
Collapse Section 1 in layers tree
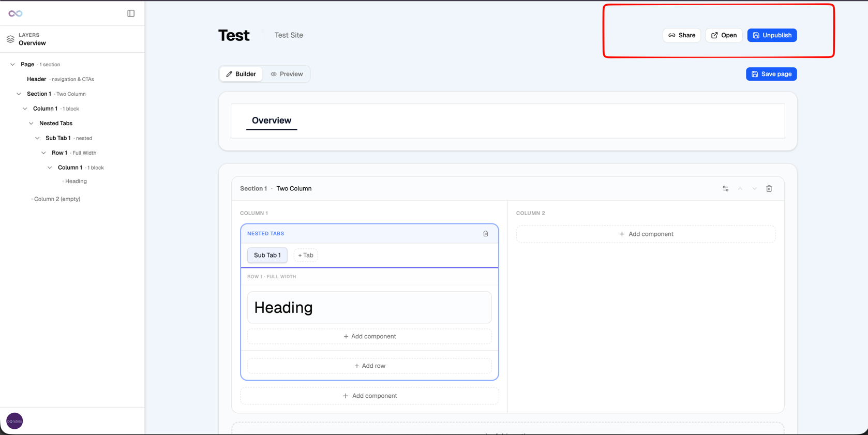click(x=19, y=94)
